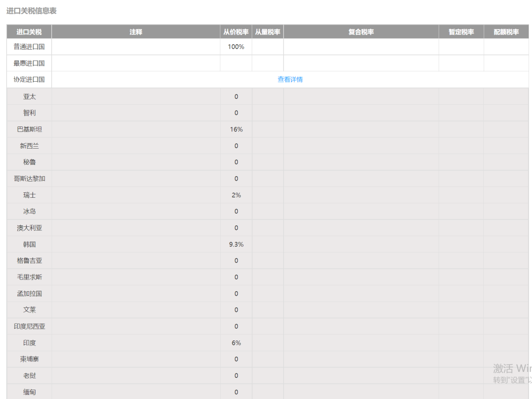532x399 pixels.
Task: Click the 印度尼西亚 row label
Action: point(30,327)
